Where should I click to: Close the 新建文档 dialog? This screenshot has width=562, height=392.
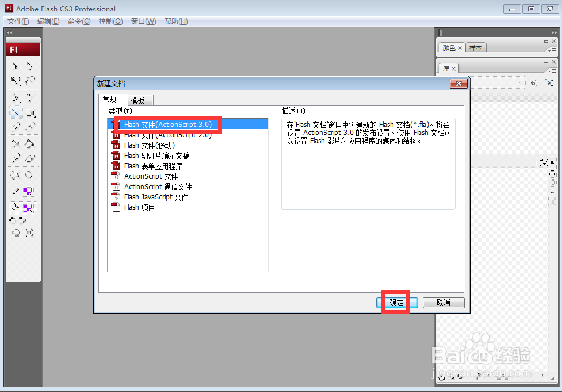(459, 84)
